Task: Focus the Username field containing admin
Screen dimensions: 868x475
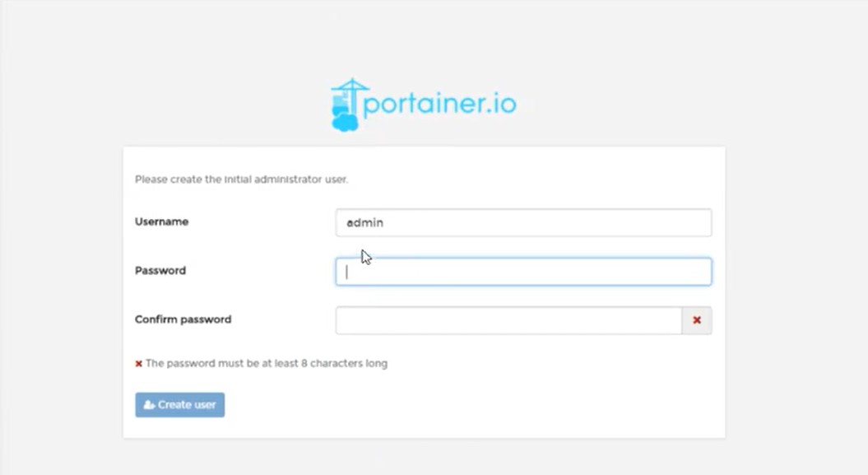Action: click(523, 222)
